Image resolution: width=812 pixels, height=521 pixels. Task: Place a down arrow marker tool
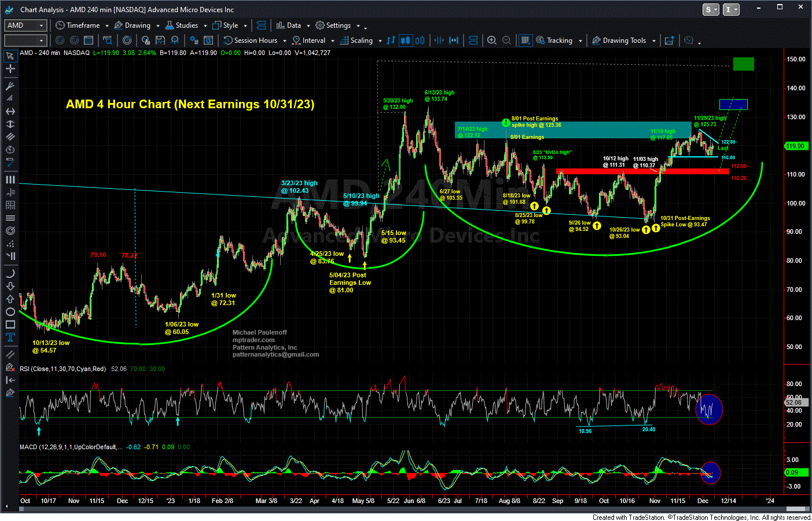pyautogui.click(x=10, y=286)
